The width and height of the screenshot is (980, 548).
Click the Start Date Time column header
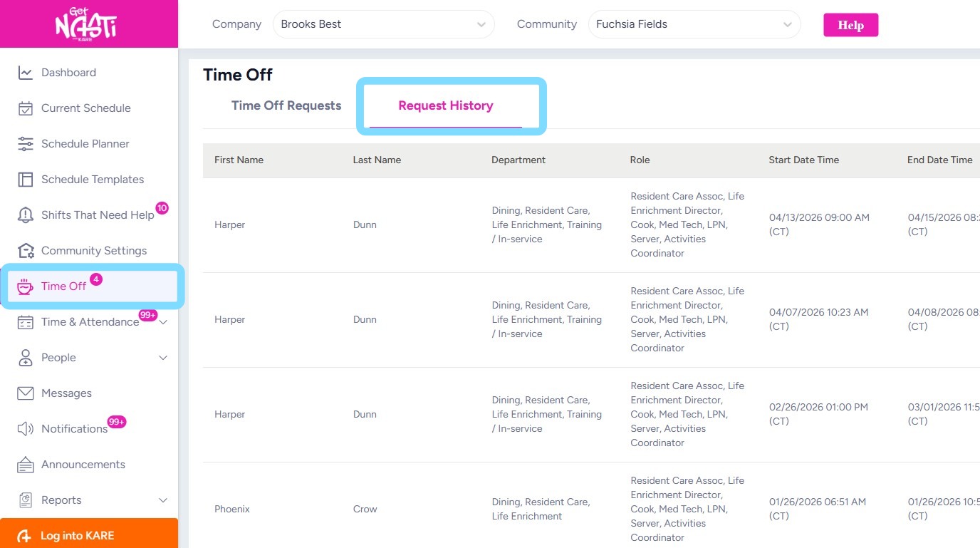click(x=803, y=160)
